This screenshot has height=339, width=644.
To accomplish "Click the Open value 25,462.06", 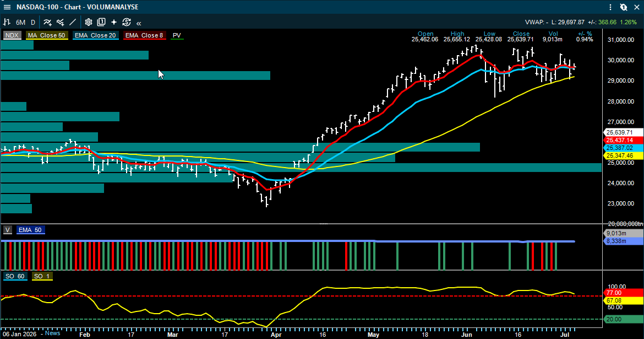I will click(425, 40).
